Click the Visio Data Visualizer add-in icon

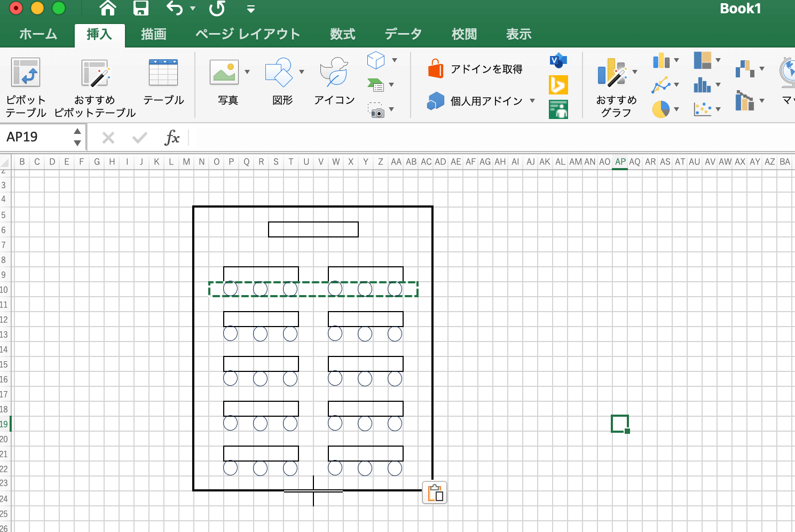click(x=558, y=60)
